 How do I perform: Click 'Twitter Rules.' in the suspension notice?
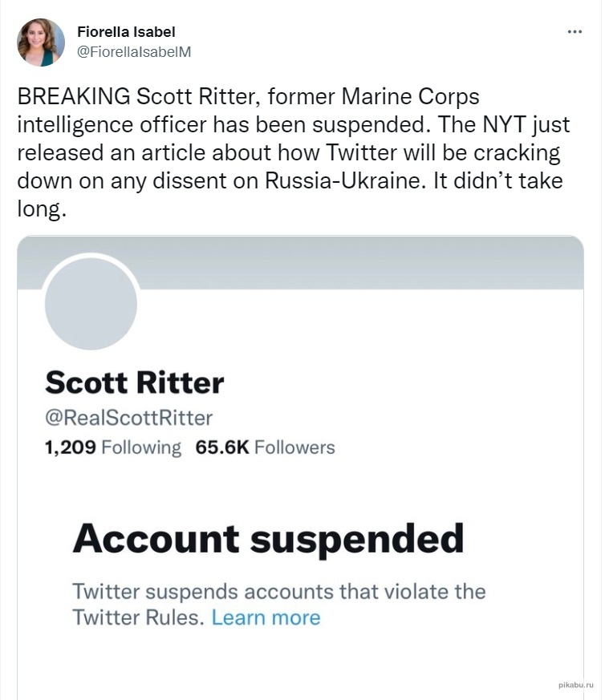(139, 617)
